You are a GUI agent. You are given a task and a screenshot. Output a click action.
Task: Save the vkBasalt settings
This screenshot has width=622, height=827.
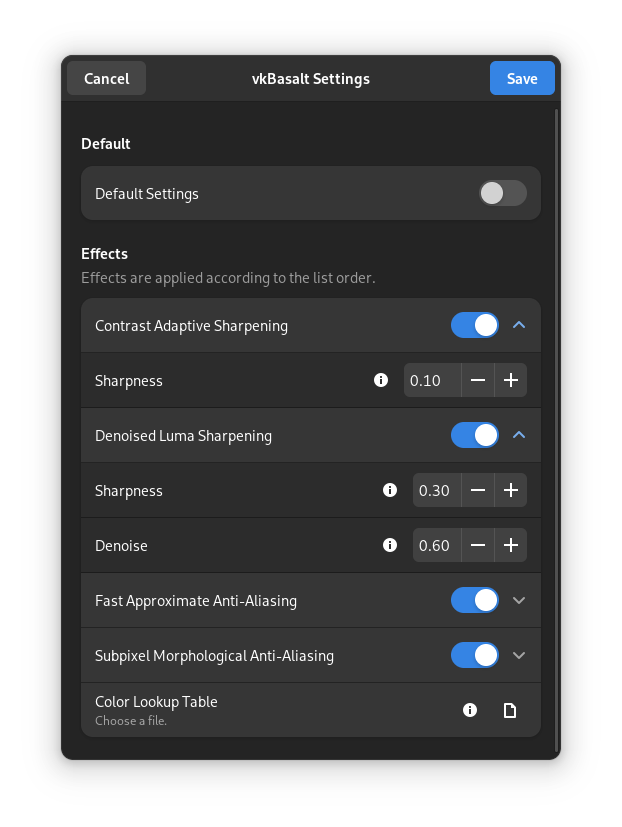coord(522,79)
